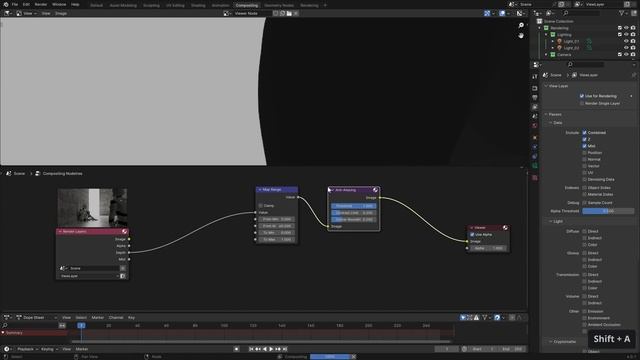Jump to the end frame
Image resolution: width=640 pixels, height=360 pixels.
coord(285,349)
